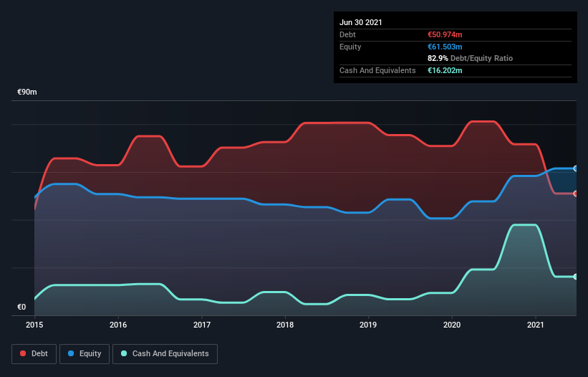
Task: Click the 2020 x-axis label
Action: (452, 325)
